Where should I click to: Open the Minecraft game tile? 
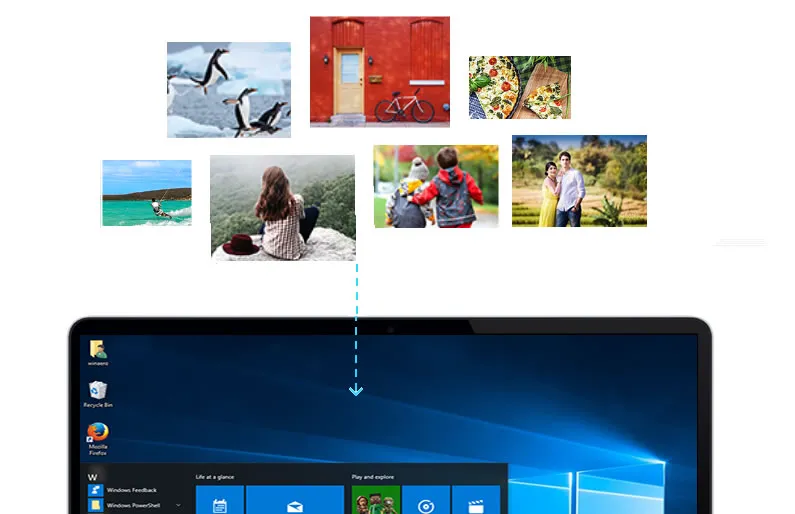(375, 500)
